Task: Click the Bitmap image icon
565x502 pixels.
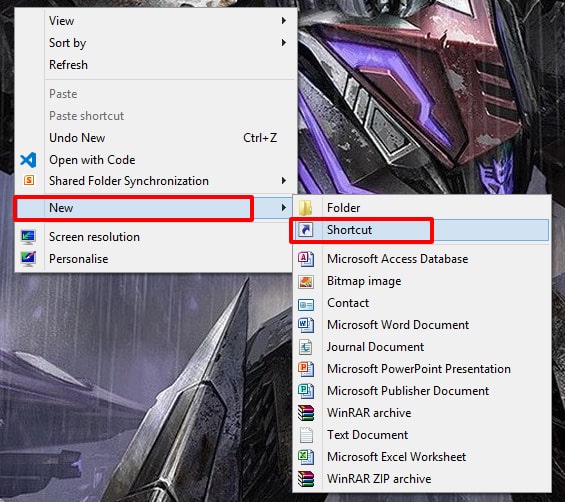Action: point(306,281)
